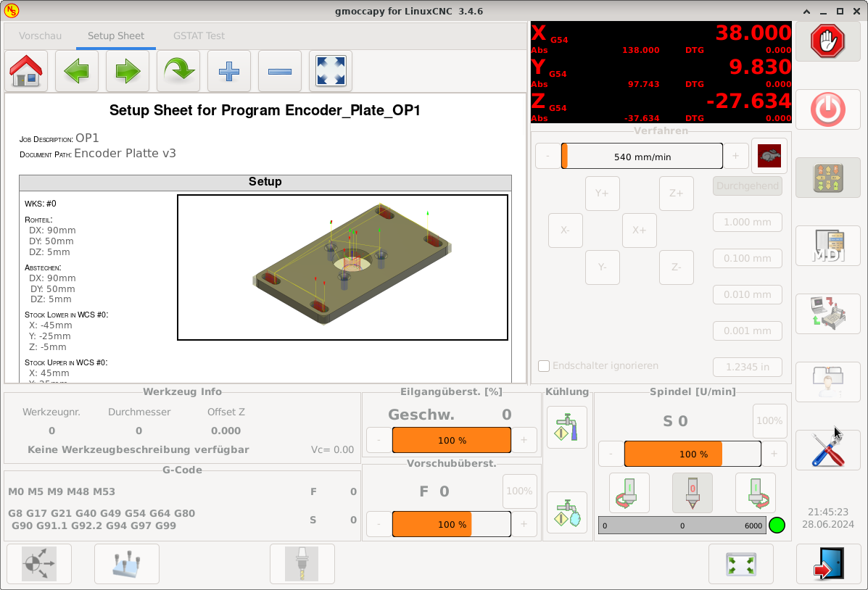Turn on mist coolant

click(x=567, y=513)
